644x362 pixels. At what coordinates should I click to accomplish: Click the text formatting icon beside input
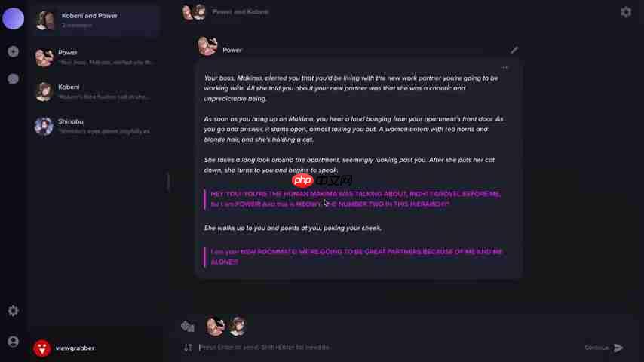pyautogui.click(x=188, y=348)
